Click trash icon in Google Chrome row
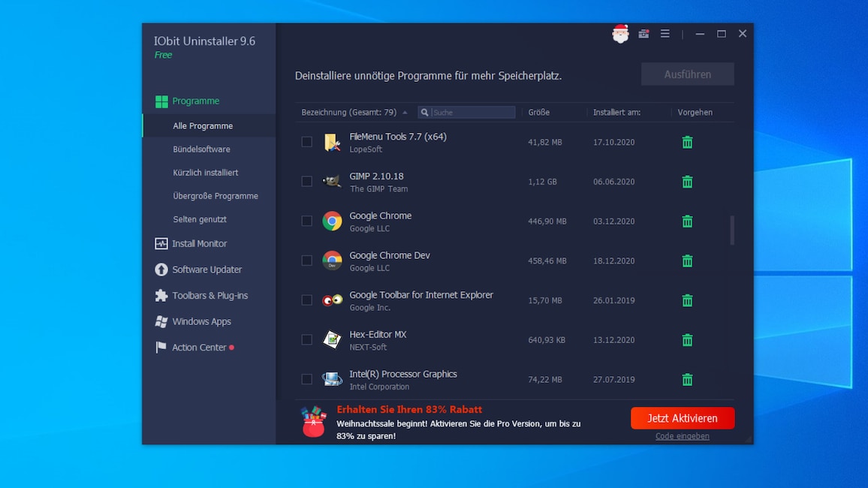The width and height of the screenshot is (868, 488). 687,221
